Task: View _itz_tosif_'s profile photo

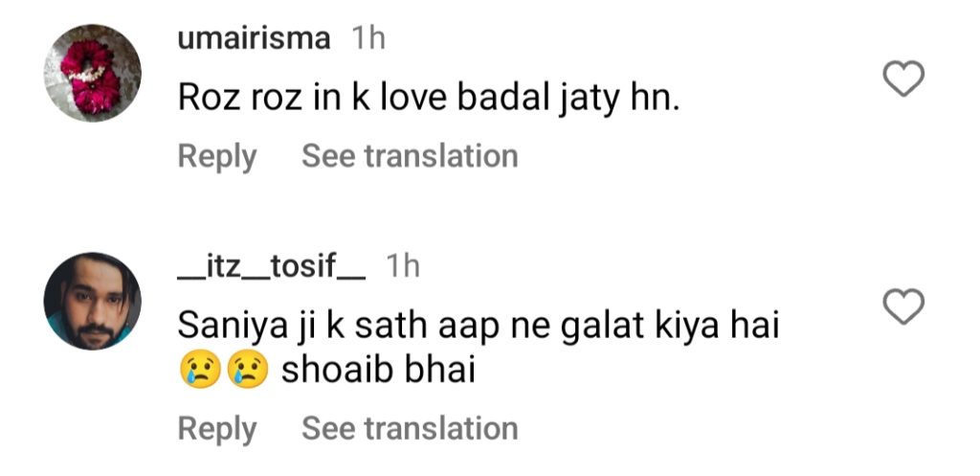Action: [x=93, y=301]
